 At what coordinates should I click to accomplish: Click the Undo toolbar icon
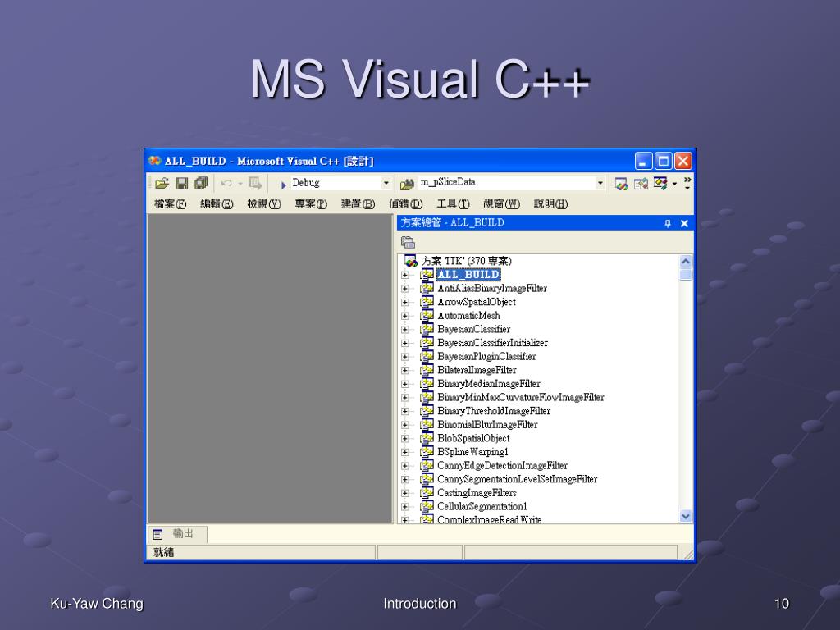[226, 184]
